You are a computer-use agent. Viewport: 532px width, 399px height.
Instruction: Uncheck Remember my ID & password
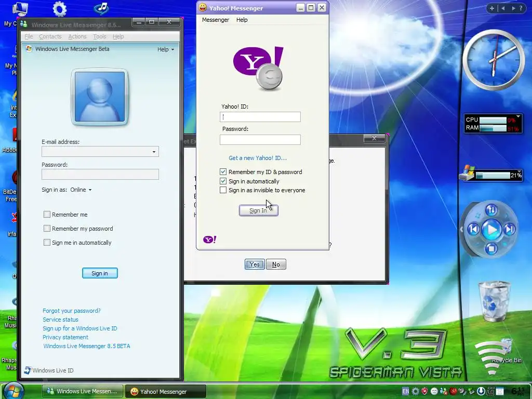pyautogui.click(x=223, y=172)
